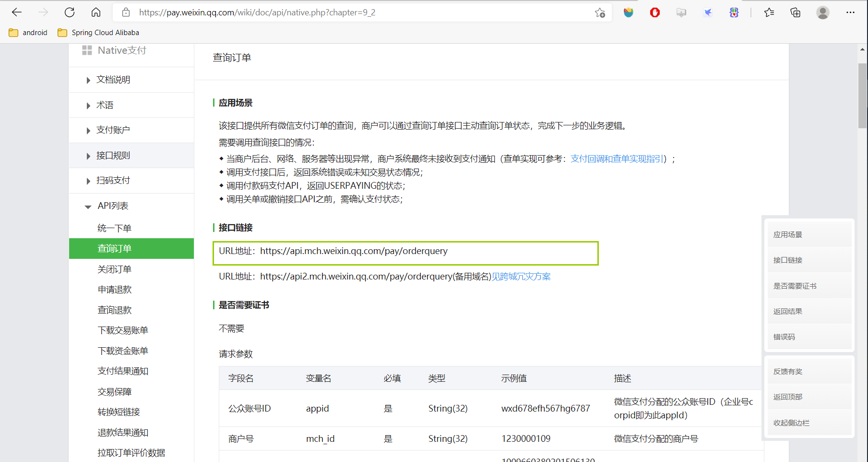
Task: Reload the current page
Action: coord(69,12)
